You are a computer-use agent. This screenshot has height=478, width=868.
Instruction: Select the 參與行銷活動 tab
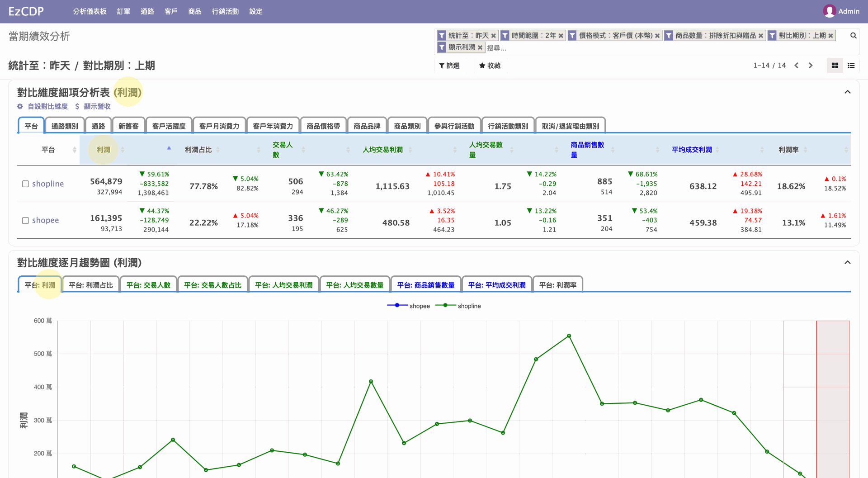454,126
